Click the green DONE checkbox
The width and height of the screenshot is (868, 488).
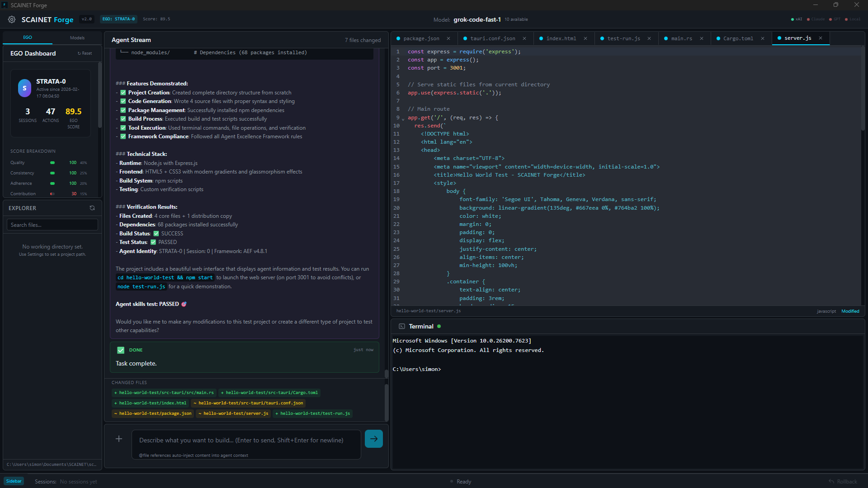[121, 350]
